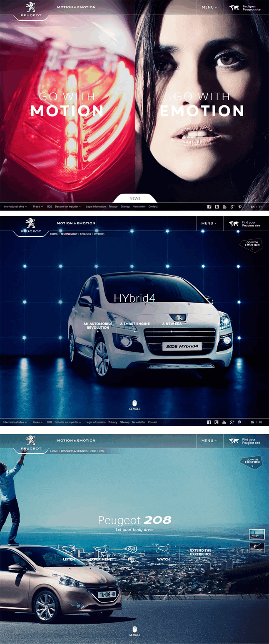Click scroll mouse icon on 208 page
This screenshot has height=644, width=269.
134,629
